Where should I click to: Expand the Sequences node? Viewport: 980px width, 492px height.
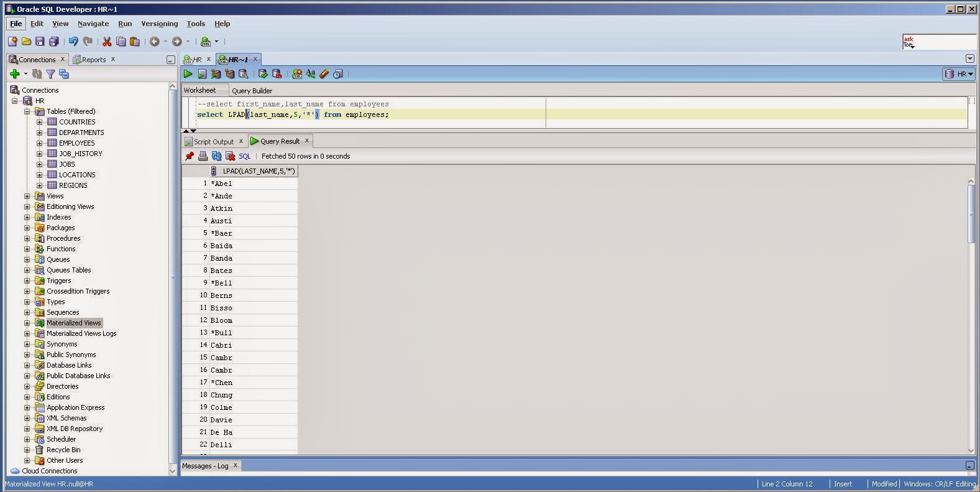pos(27,312)
